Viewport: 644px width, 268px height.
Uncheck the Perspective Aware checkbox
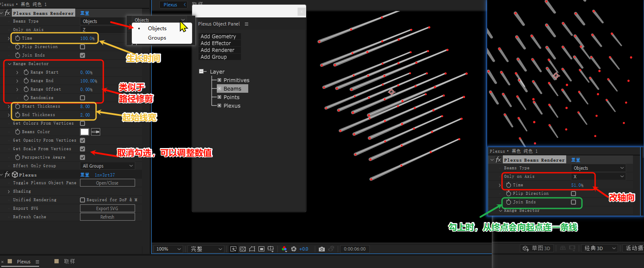pos(82,157)
